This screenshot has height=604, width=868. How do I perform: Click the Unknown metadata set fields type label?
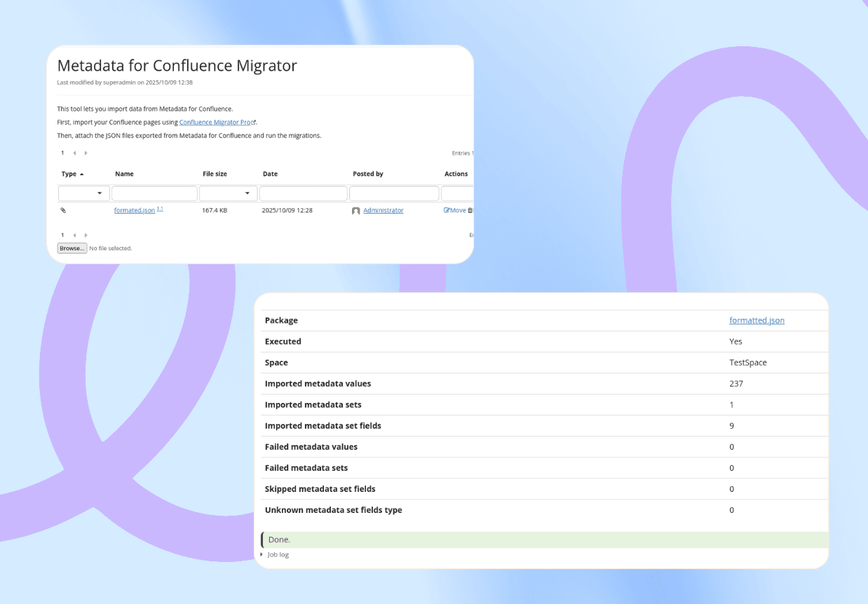334,509
